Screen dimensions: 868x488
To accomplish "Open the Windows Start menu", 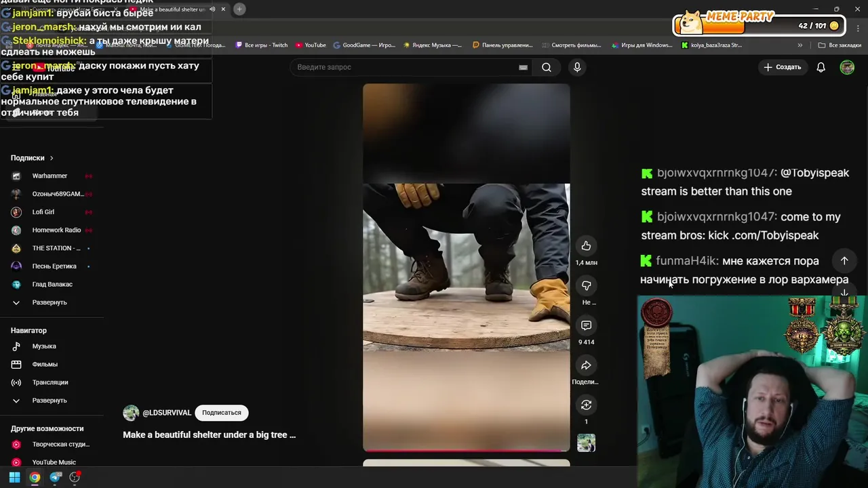I will click(x=14, y=477).
